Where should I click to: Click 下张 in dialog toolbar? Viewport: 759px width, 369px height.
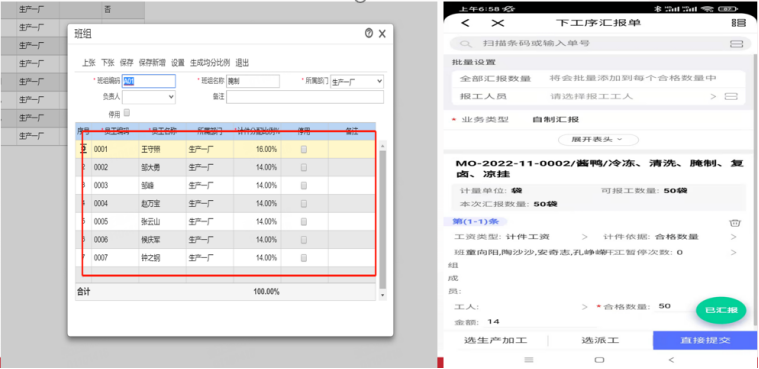coord(107,63)
